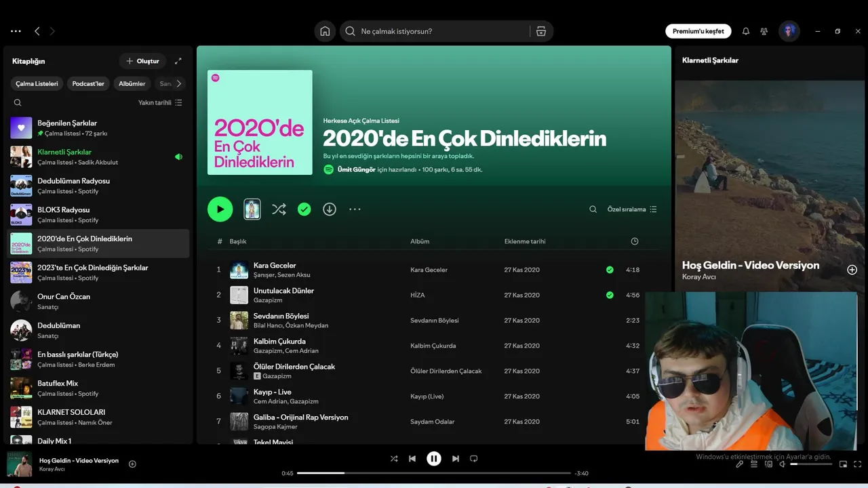This screenshot has height=488, width=868.
Task: Open the playlist cover image
Action: [260, 122]
